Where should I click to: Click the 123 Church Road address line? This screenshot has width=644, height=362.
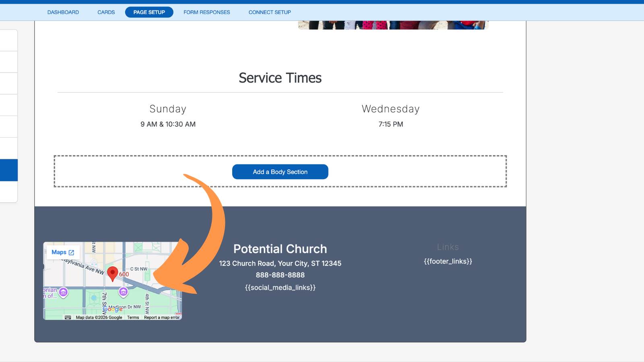coord(280,263)
